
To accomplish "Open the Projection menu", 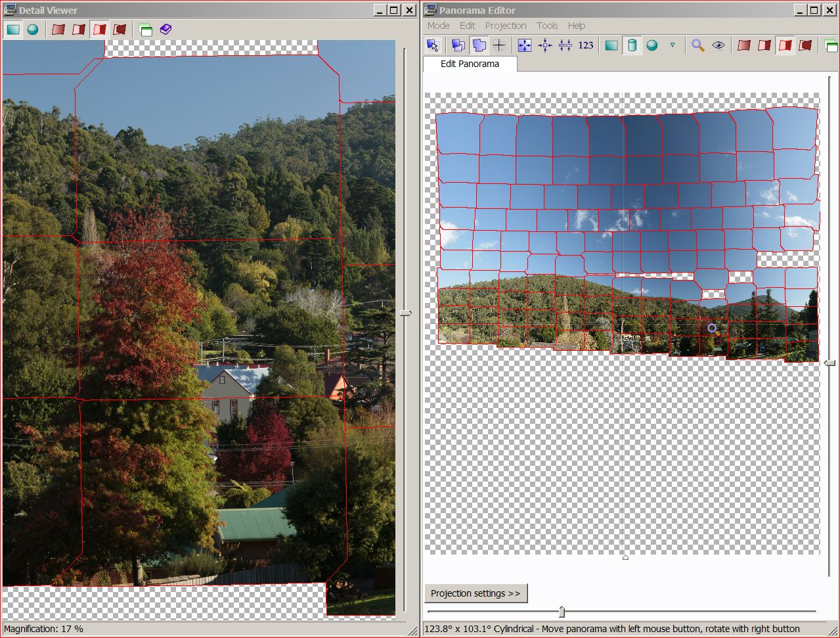I will tap(506, 26).
